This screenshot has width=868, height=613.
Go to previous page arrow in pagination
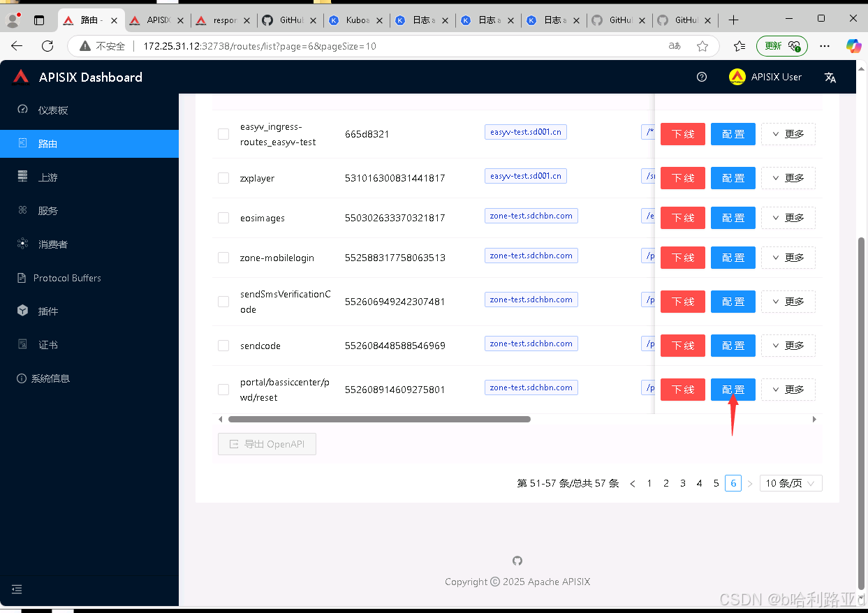[633, 483]
